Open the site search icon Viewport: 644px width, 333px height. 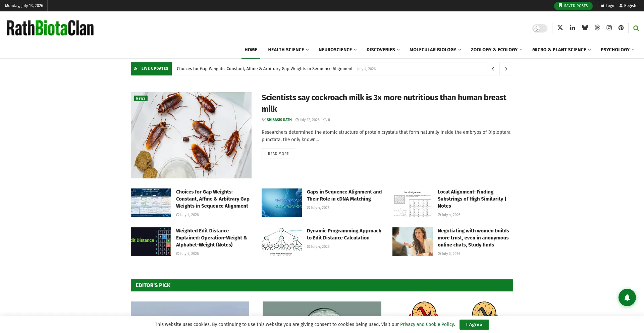(636, 28)
